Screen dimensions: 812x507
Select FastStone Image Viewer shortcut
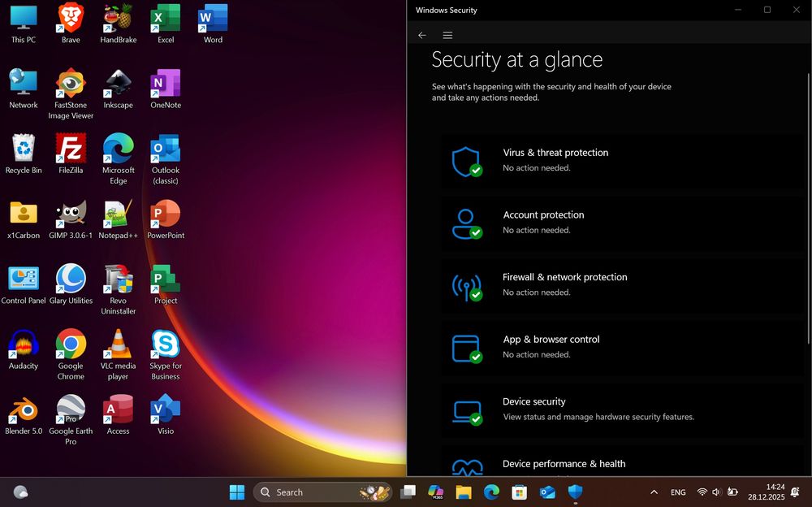click(71, 93)
